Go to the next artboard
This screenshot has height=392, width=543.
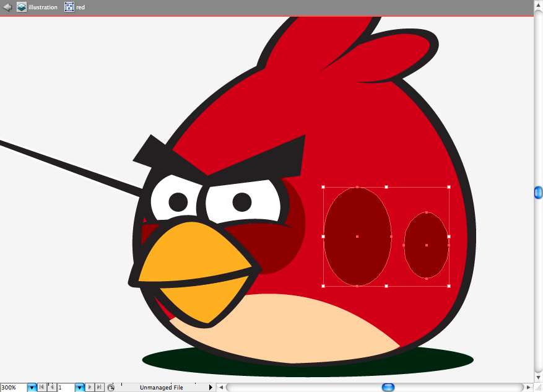[89, 387]
